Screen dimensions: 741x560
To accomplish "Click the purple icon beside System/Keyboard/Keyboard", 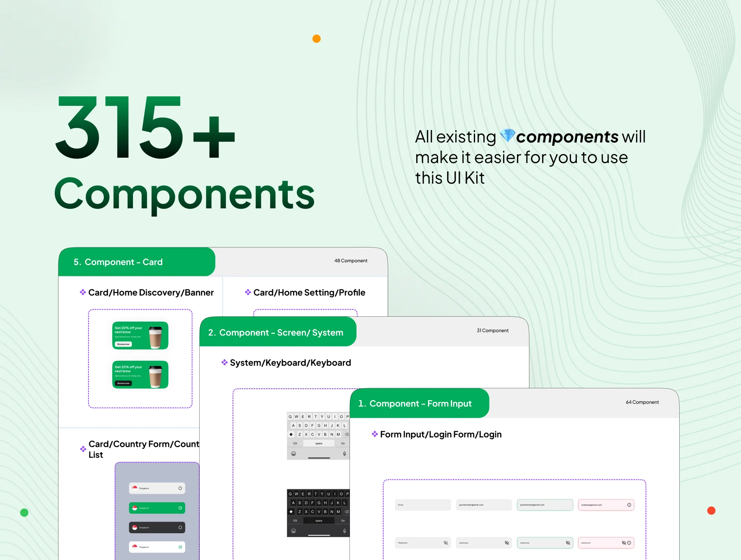I will point(224,362).
